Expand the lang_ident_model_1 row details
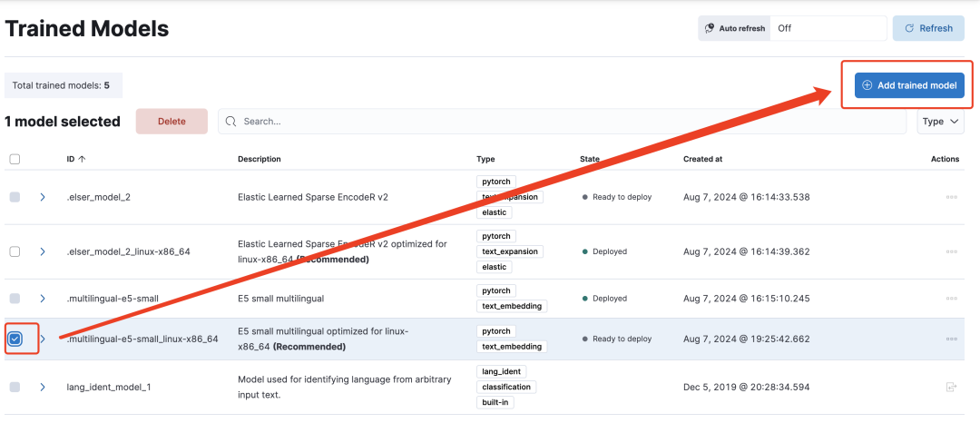The height and width of the screenshot is (423, 980). [x=43, y=388]
